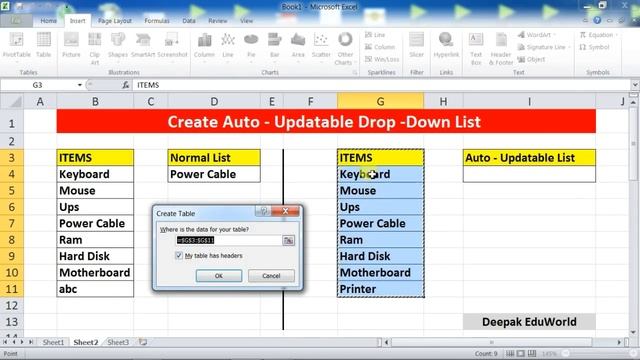The height and width of the screenshot is (360, 640).
Task: Insert a Scatter chart
Action: coord(321,46)
